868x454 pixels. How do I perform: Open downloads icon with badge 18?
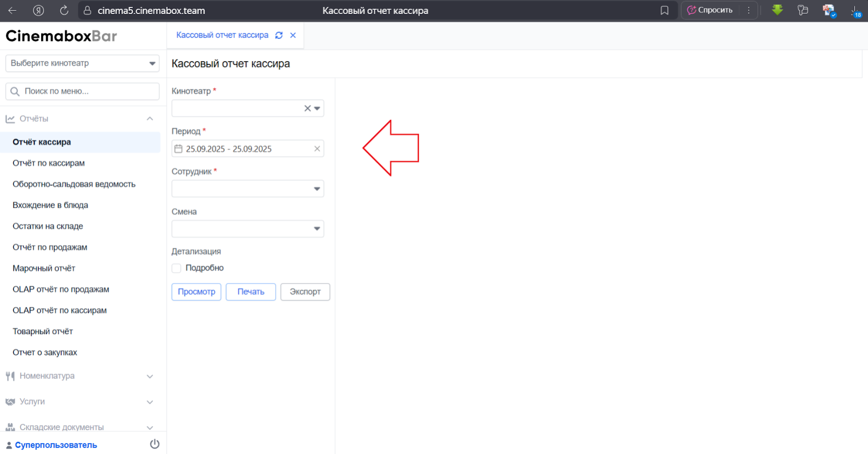(x=855, y=10)
